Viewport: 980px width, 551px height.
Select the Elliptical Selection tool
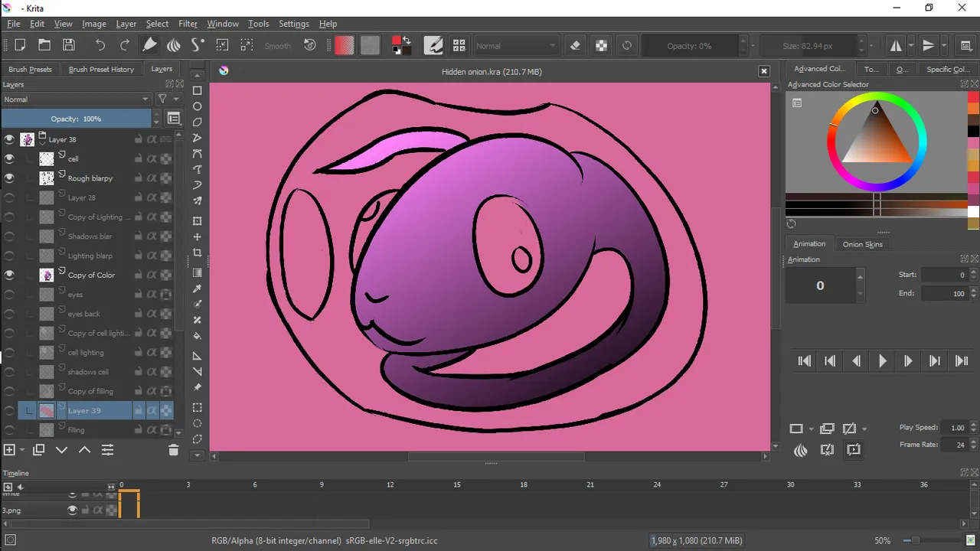pos(198,423)
